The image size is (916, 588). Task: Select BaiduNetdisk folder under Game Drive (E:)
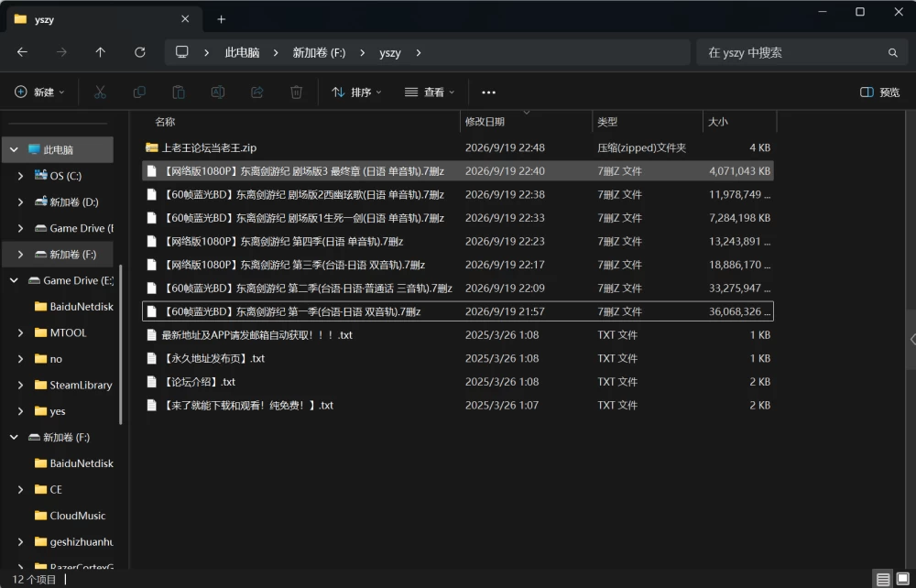tap(73, 307)
